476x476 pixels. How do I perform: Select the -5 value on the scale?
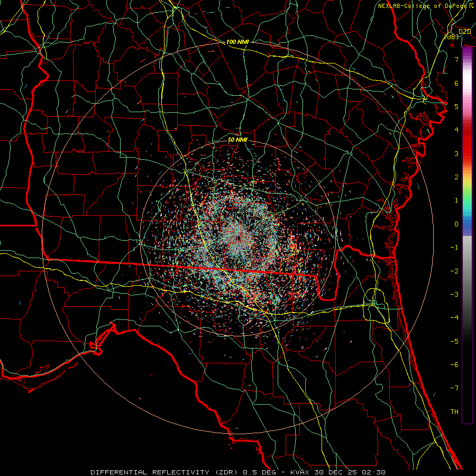(x=454, y=342)
